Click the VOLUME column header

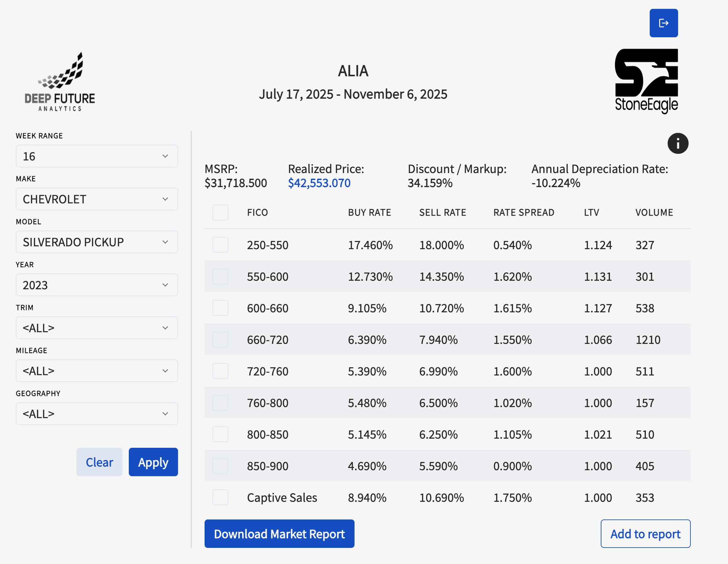tap(654, 212)
